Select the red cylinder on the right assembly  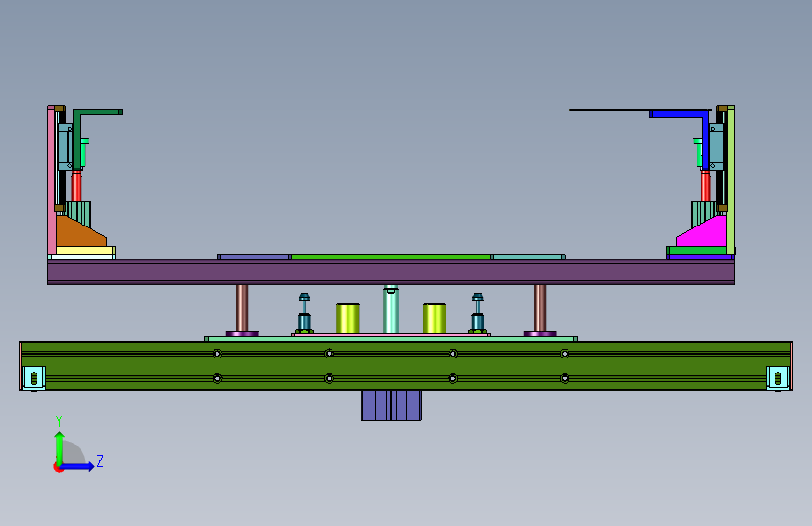click(x=705, y=186)
